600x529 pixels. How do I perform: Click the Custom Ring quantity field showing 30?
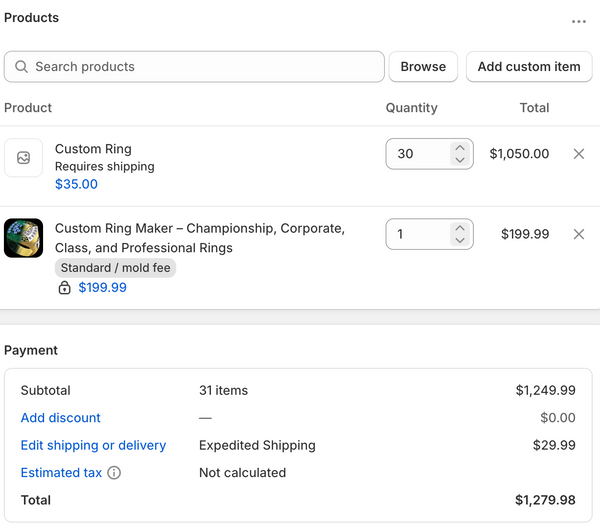point(418,154)
